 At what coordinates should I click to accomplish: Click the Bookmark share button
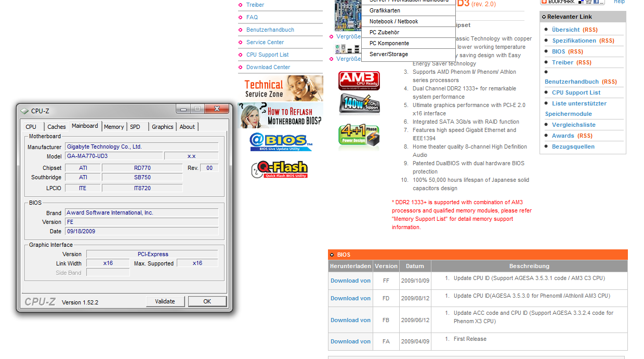click(573, 2)
